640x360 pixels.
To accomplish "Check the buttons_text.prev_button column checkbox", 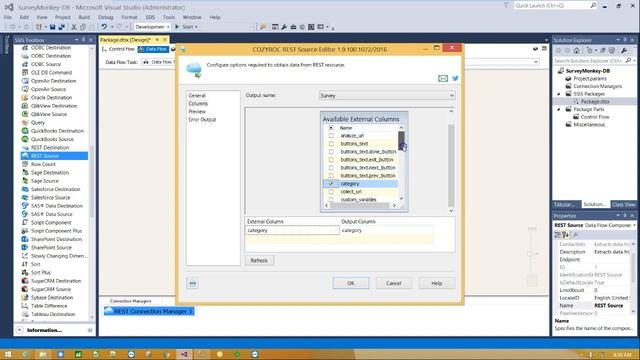I will (x=331, y=176).
